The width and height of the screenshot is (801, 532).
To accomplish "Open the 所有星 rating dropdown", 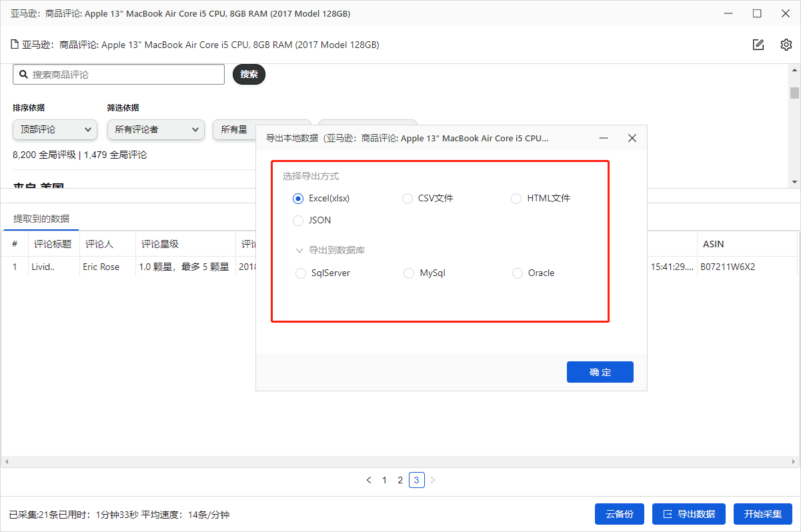I will (x=234, y=129).
